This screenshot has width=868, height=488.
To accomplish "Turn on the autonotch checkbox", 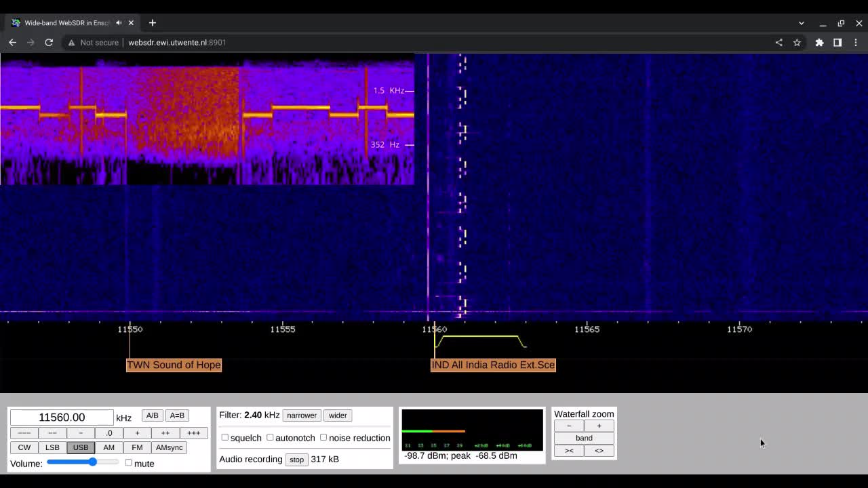I will [x=270, y=437].
